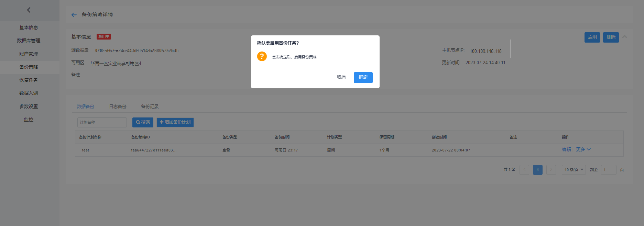Switch to the 数据备份 tab
Screen dimensions: 644x226
pos(85,106)
